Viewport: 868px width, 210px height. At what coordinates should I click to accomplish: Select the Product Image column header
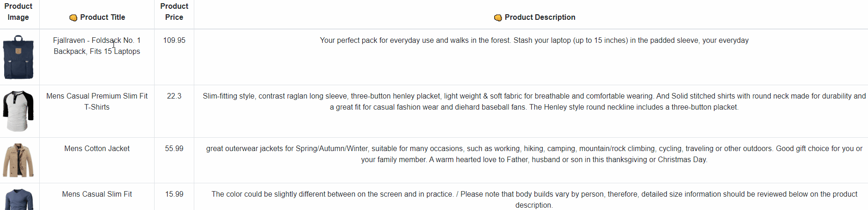click(x=18, y=12)
